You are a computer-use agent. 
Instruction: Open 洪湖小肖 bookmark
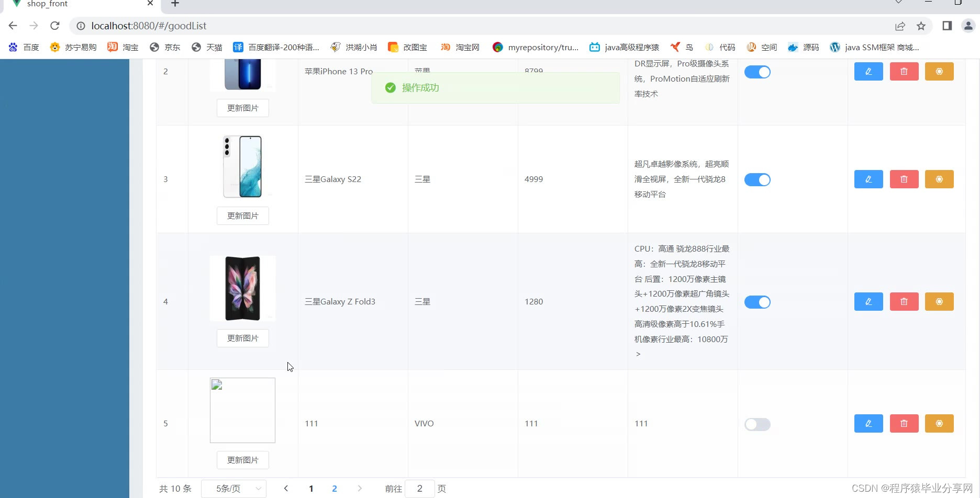point(354,47)
